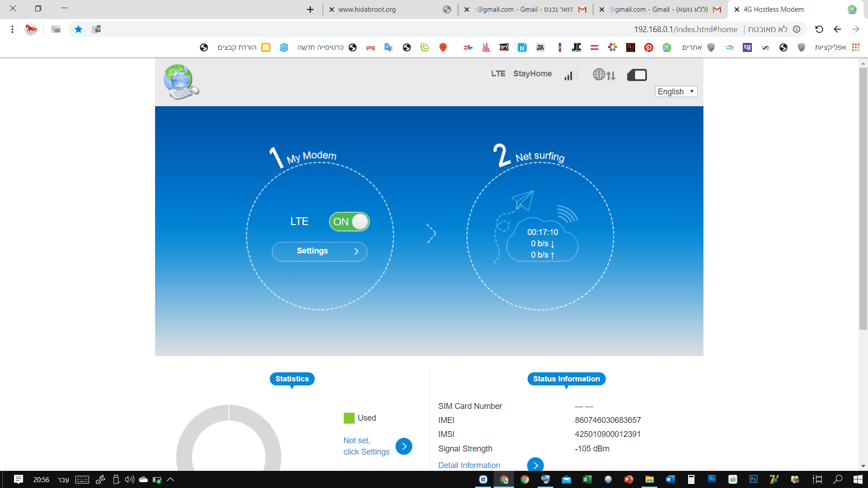Image resolution: width=868 pixels, height=488 pixels.
Task: Click the arrow next to Detail Information
Action: 535,465
